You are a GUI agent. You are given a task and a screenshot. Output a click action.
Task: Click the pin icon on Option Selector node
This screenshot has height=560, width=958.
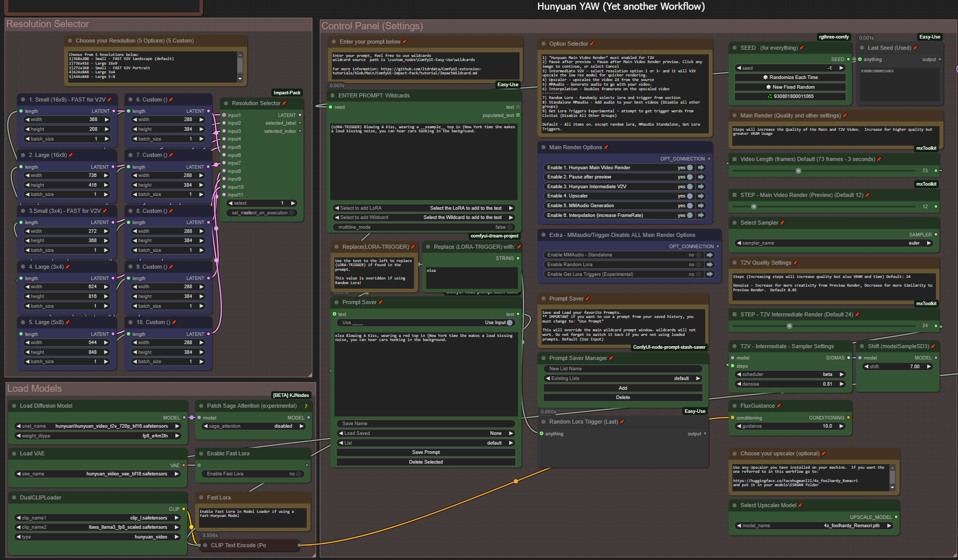(592, 44)
